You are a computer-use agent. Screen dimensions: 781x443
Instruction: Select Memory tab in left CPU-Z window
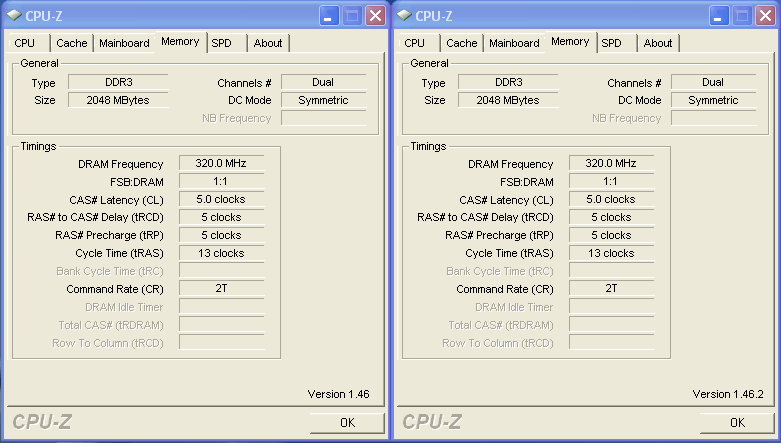click(x=180, y=42)
